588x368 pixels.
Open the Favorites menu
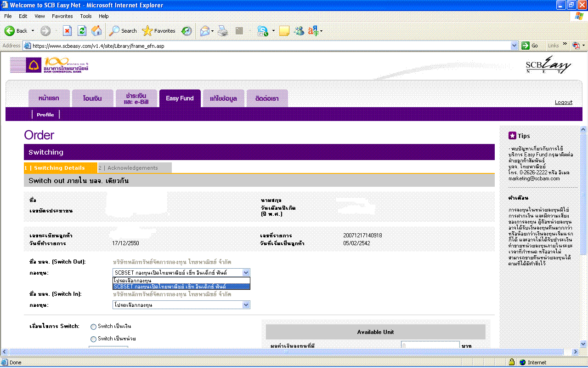[62, 16]
